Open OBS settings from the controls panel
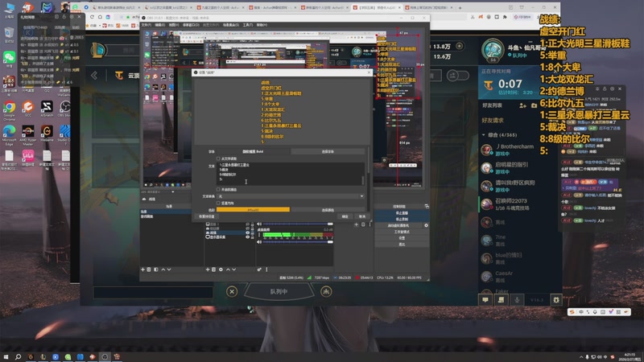Image resolution: width=644 pixels, height=362 pixels. [x=401, y=238]
